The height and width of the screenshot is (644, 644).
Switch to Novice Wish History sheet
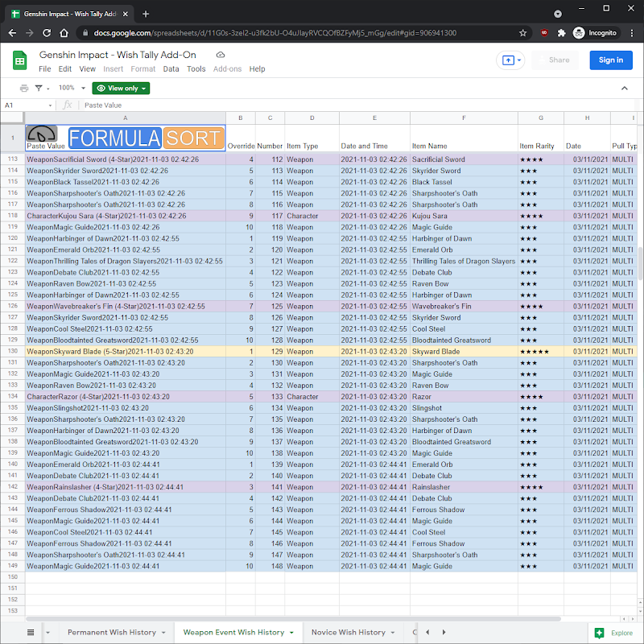349,633
